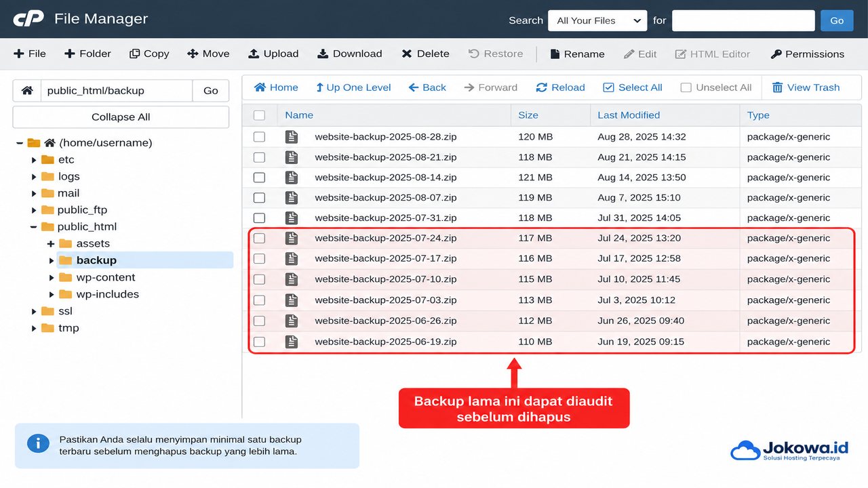This screenshot has width=868, height=488.
Task: Sort by Last Modified column header
Action: coord(629,115)
